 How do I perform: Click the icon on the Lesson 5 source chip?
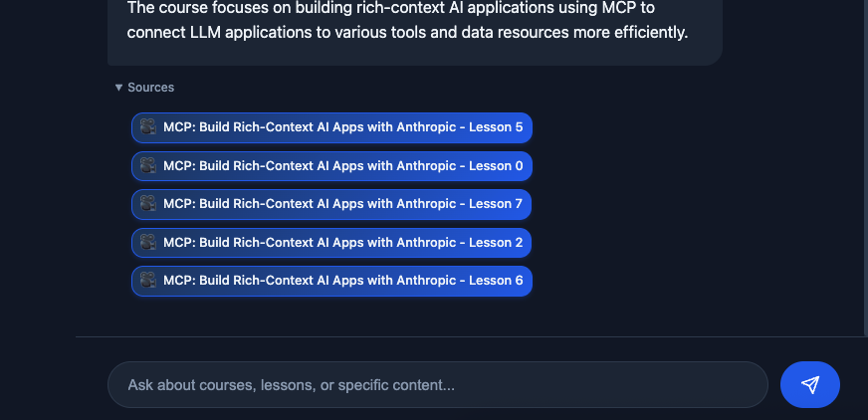pyautogui.click(x=148, y=127)
